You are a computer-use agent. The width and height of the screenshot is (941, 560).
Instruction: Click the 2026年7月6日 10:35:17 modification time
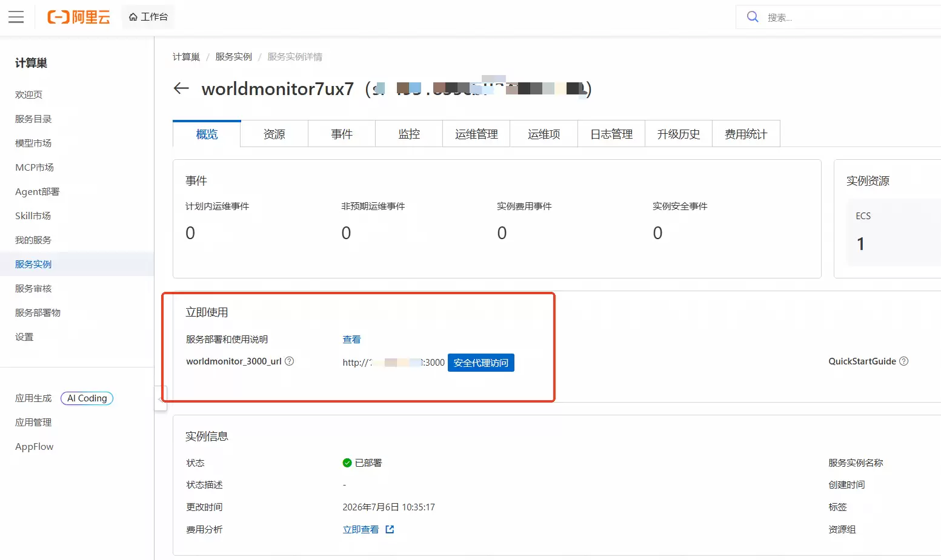pos(388,507)
